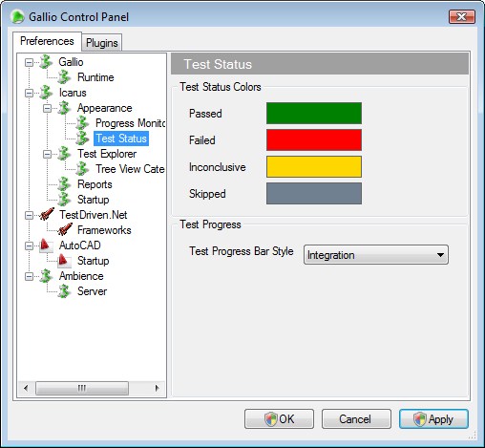Click the TestDriven.Net rocket icon
Viewport: 485px width, 448px height.
47,215
